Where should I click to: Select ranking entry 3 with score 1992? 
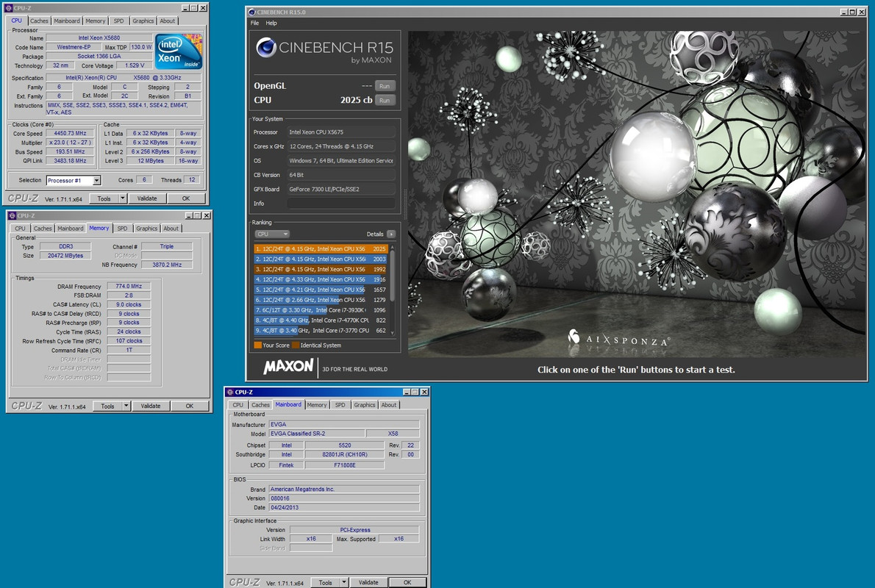coord(321,269)
